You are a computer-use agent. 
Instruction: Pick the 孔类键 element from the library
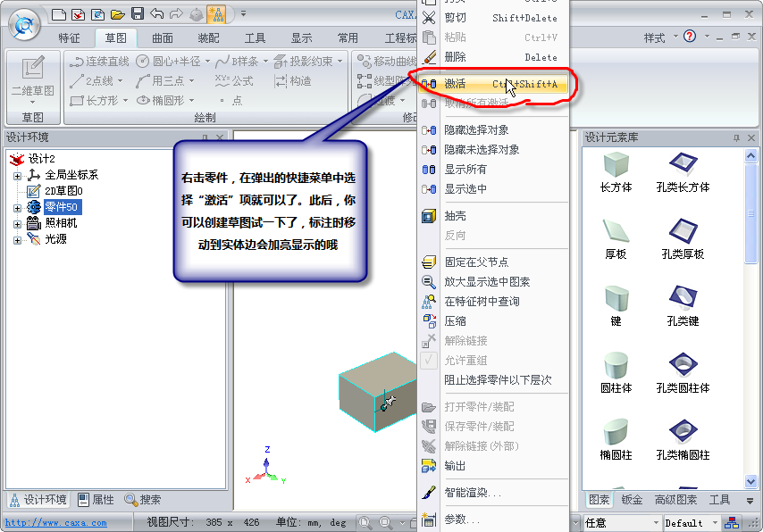(683, 306)
